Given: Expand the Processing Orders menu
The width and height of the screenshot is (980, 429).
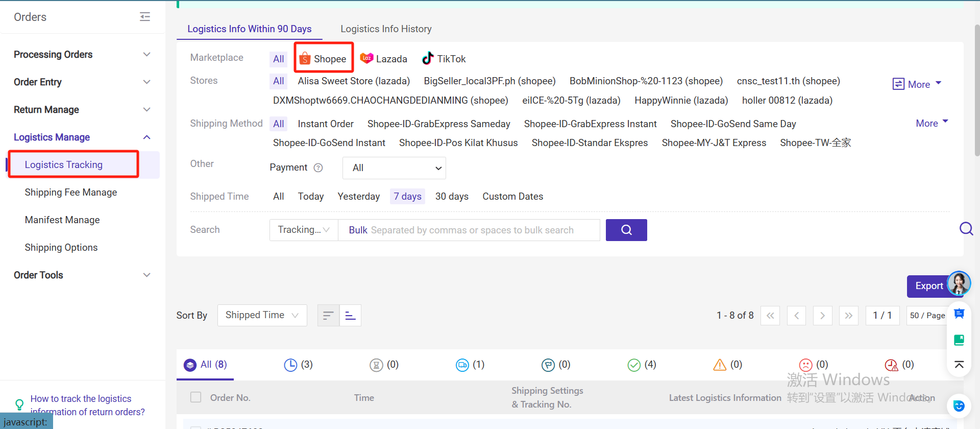Looking at the screenshot, I should [x=82, y=55].
